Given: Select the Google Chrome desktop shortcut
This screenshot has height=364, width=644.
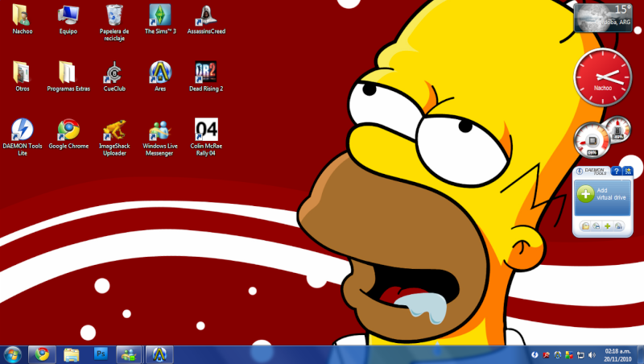Looking at the screenshot, I should pos(68,134).
